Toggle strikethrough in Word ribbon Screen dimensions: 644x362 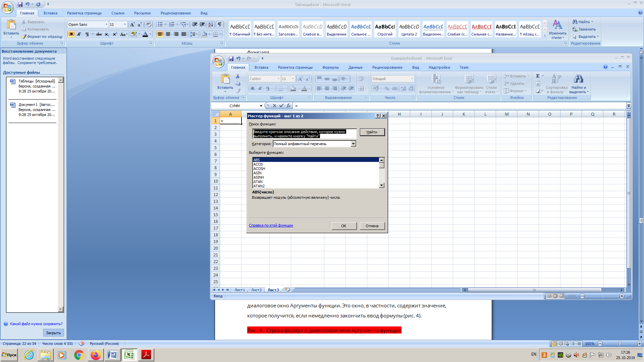click(x=99, y=34)
